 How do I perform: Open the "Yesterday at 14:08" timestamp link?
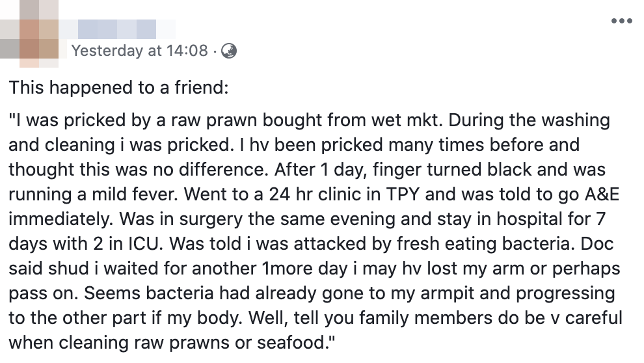click(139, 51)
